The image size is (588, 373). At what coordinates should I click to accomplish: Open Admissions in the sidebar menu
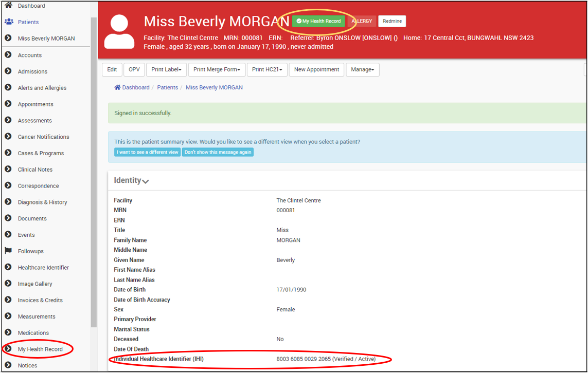coord(32,71)
